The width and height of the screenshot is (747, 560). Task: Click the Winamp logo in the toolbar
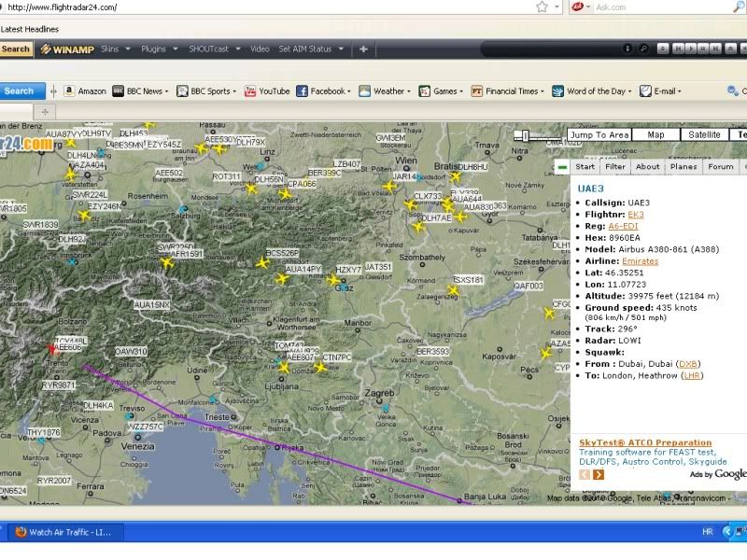[67, 49]
